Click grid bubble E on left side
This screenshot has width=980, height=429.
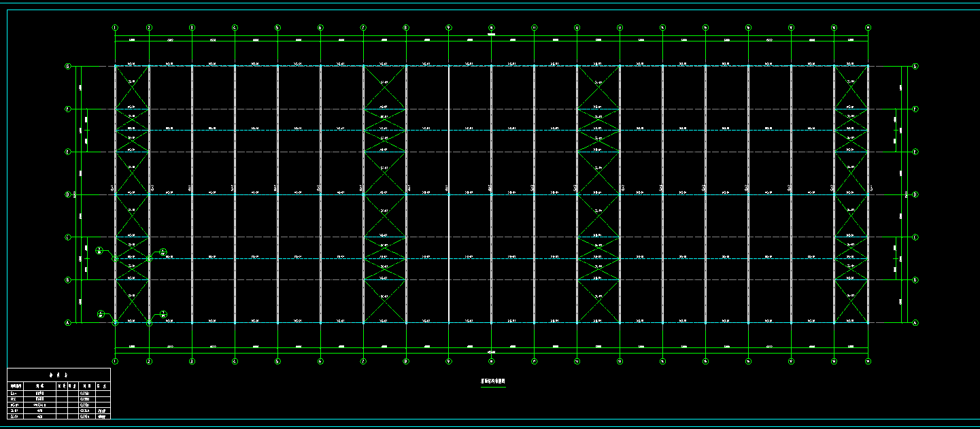(67, 152)
